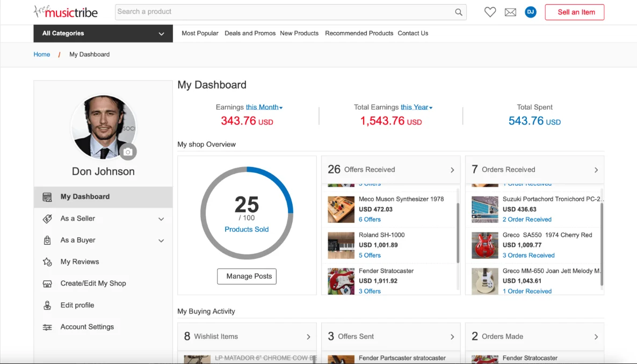
Task: Open Meco Muson Synthesizer thumbnail
Action: [x=341, y=209]
